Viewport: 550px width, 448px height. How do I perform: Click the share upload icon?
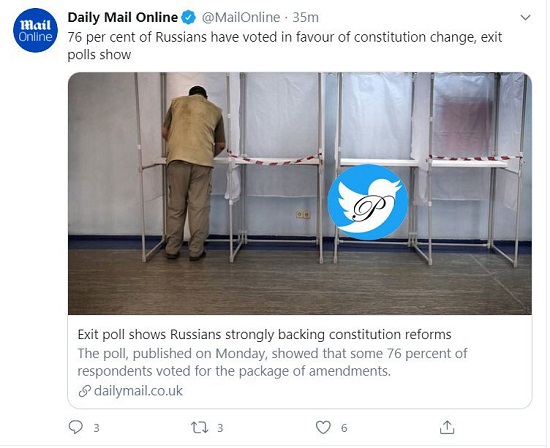tap(447, 427)
